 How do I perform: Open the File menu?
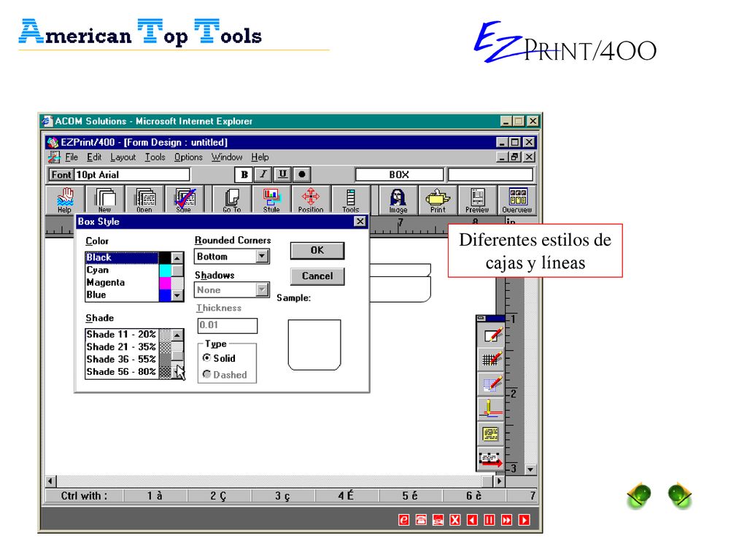[x=71, y=157]
